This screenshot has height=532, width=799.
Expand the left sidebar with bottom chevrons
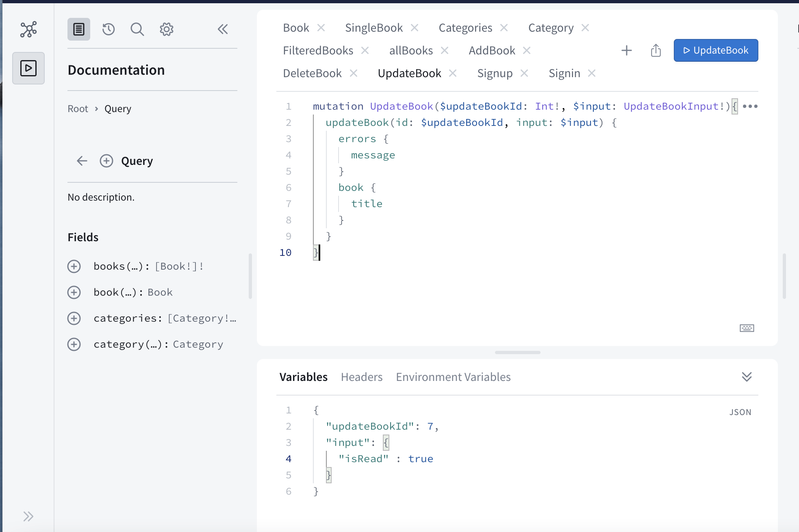pos(28,517)
